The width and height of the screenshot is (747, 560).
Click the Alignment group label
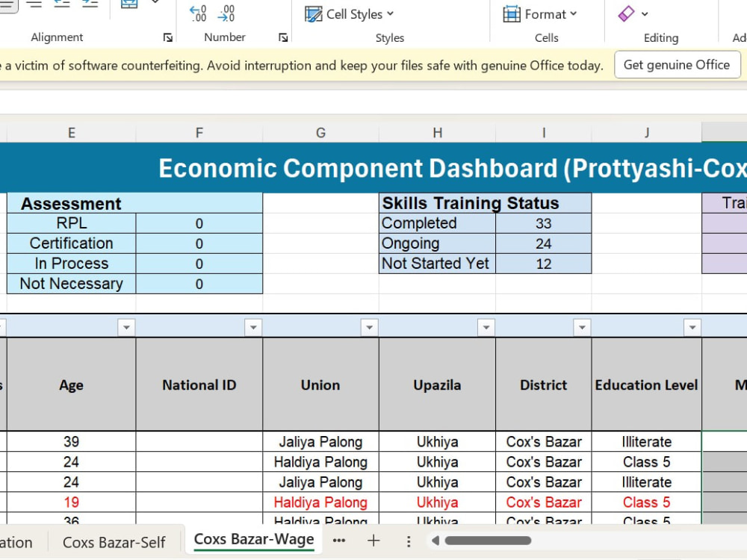tap(57, 37)
